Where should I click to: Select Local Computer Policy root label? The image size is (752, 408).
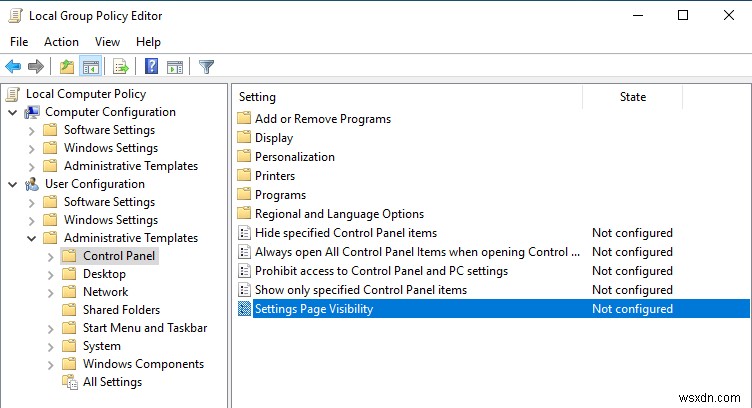pos(86,94)
